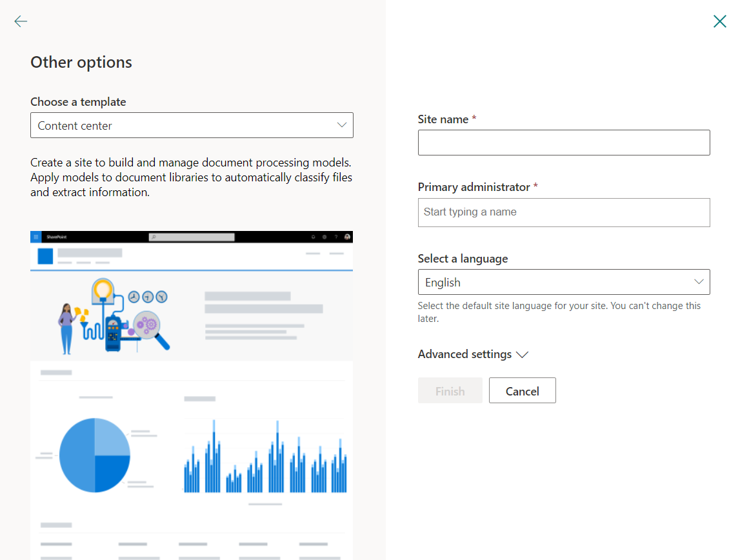
Task: Click the back arrow icon
Action: click(21, 21)
